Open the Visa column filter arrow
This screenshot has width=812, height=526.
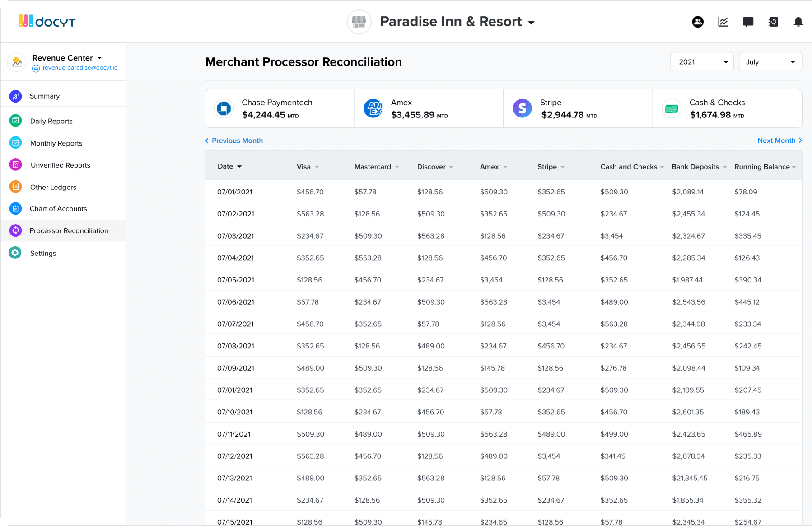317,167
